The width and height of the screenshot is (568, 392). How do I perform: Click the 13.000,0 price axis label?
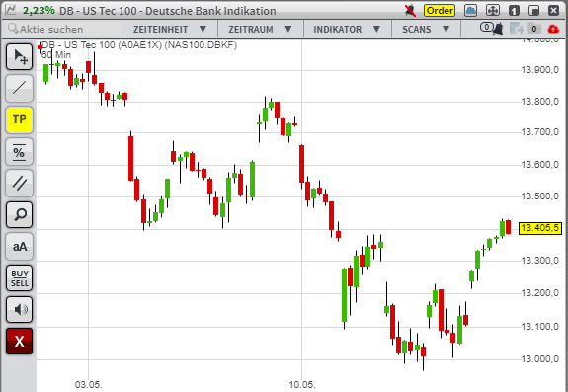pyautogui.click(x=539, y=359)
